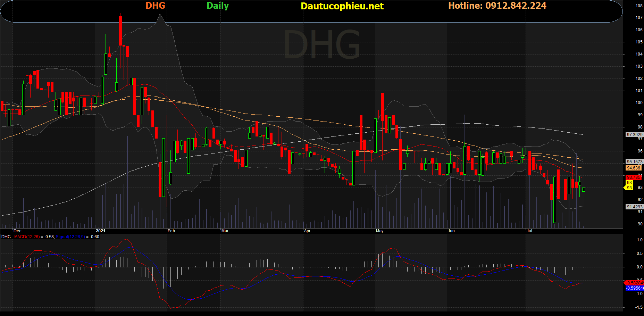Click the red MACD value tag -0.58
This screenshot has height=316, width=644.
tap(635, 283)
